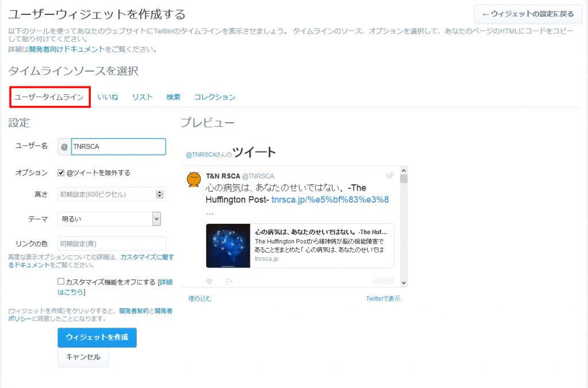Click the Twitter bird icon in the tweet
The height and width of the screenshot is (388, 588).
coord(390,176)
